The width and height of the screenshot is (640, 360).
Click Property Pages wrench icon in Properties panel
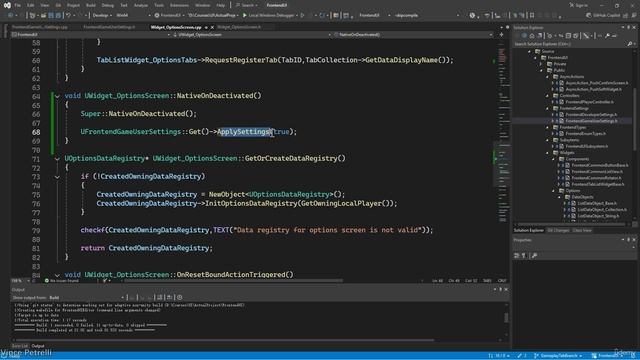pos(534,256)
